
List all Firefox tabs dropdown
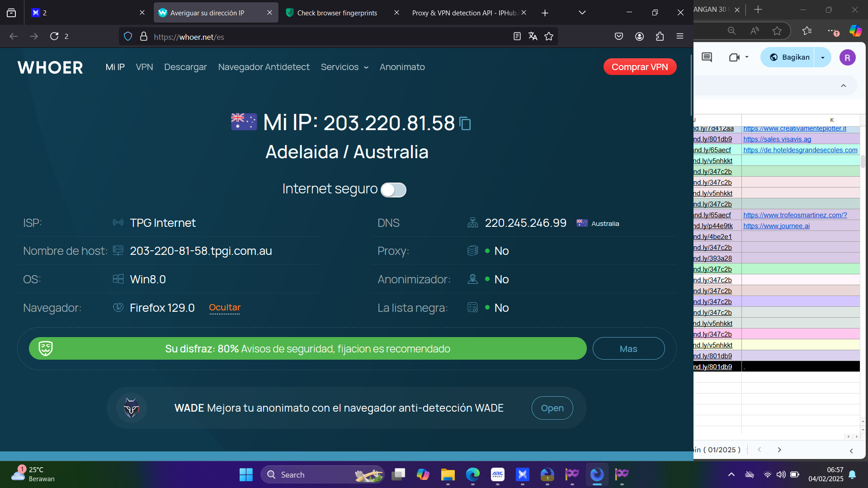[x=582, y=13]
